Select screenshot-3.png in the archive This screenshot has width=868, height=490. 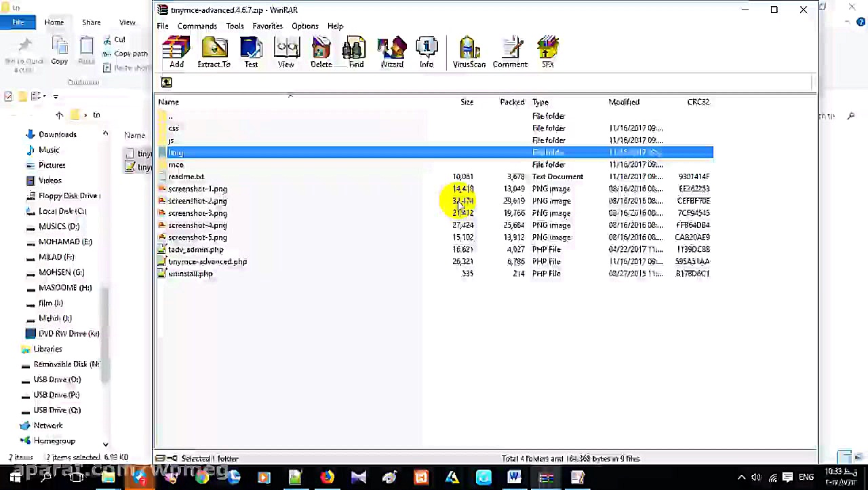(435, 213)
